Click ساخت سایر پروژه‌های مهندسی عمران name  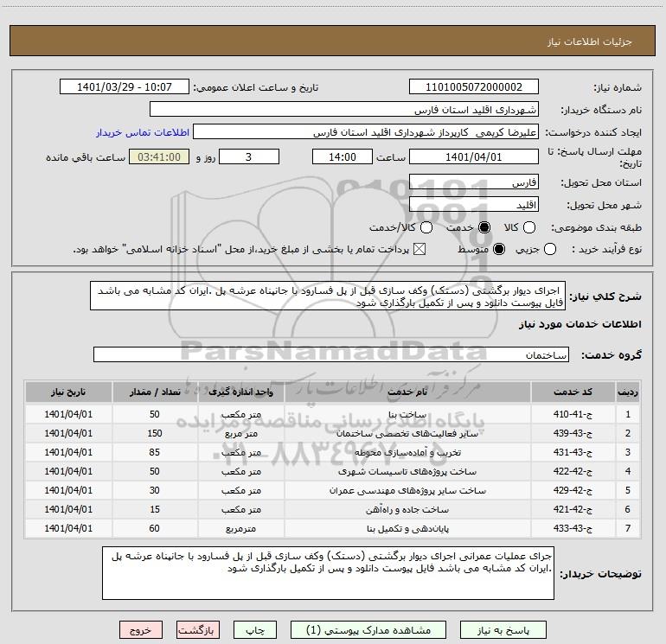point(407,491)
